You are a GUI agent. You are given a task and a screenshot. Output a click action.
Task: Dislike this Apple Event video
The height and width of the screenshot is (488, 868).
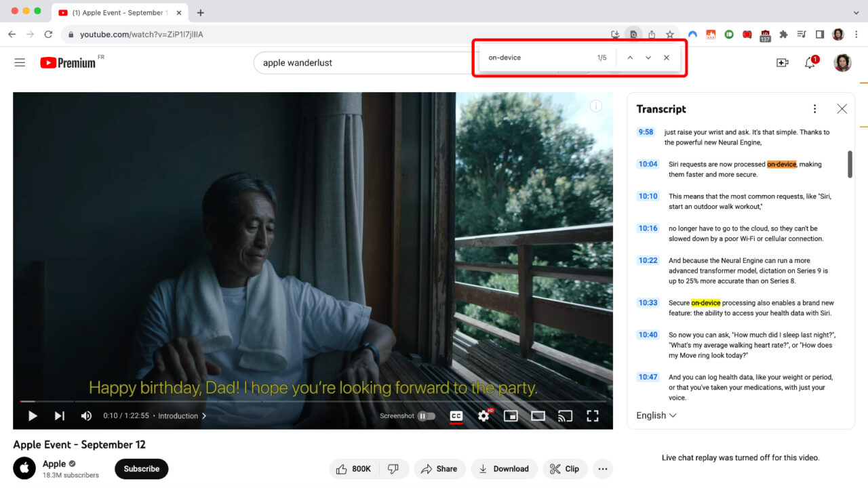(393, 469)
